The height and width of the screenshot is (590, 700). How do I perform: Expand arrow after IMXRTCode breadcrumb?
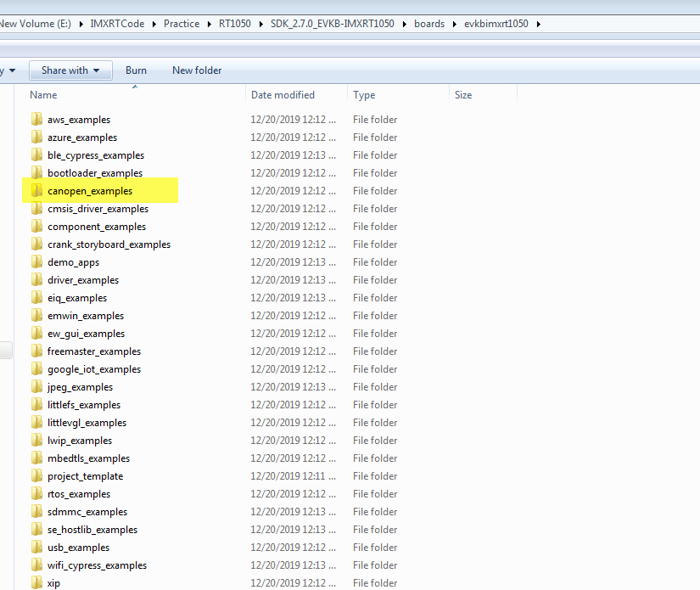[x=154, y=24]
